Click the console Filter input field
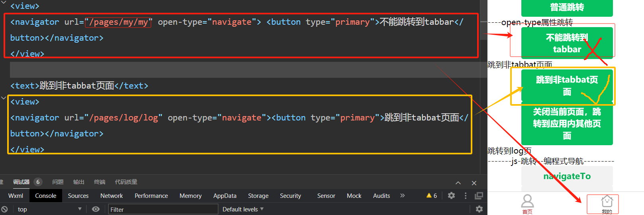This screenshot has width=644, height=215. point(163,209)
